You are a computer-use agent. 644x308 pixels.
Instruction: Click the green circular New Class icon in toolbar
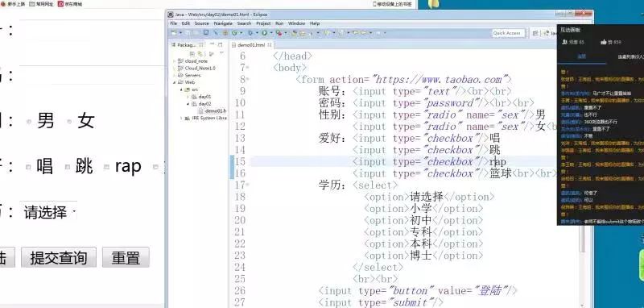pyautogui.click(x=234, y=32)
